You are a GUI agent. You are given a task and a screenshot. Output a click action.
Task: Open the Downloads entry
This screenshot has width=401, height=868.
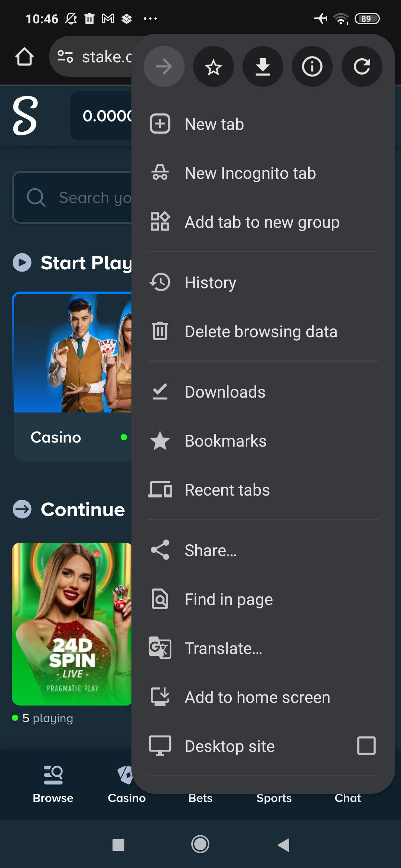(x=263, y=392)
